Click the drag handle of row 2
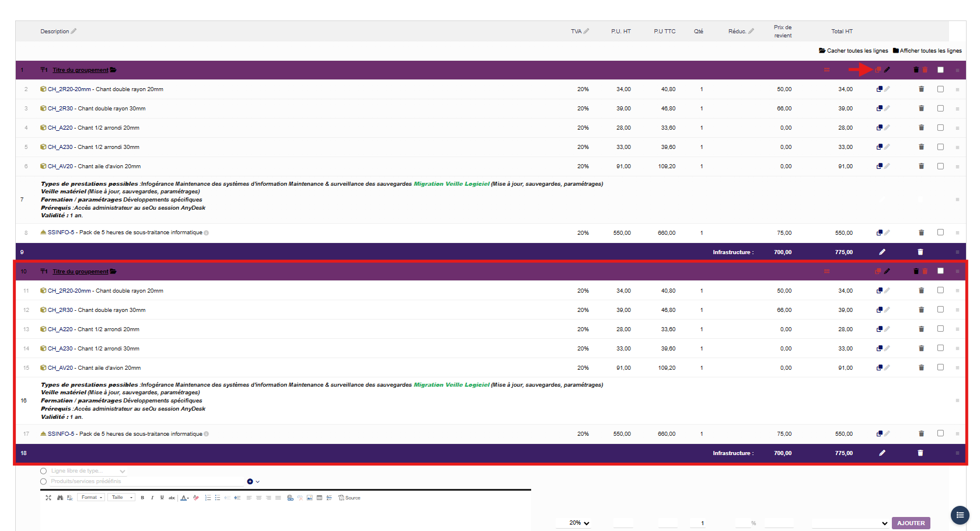This screenshot has width=980, height=531. click(957, 90)
